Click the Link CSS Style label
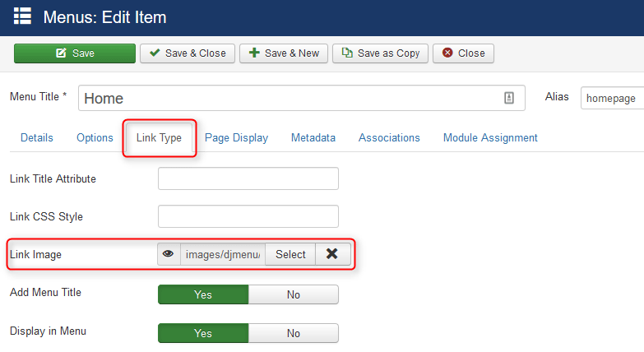The image size is (644, 352). [x=46, y=216]
